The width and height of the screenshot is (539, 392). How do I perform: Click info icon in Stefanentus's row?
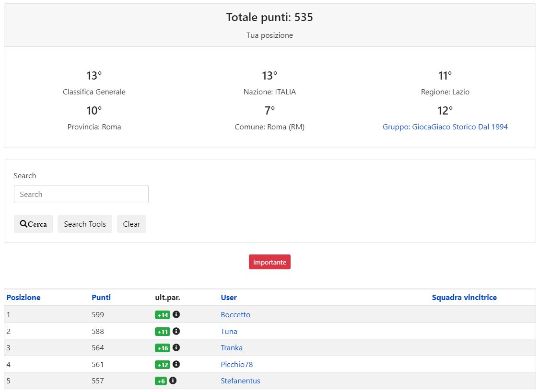(173, 380)
